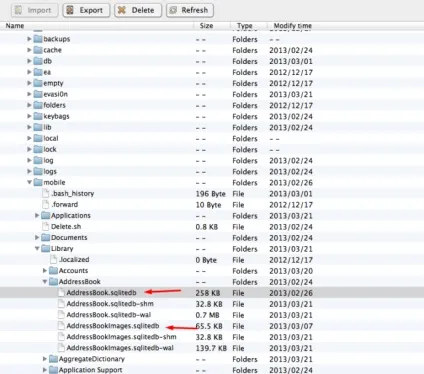The height and width of the screenshot is (374, 424).
Task: Select the local folder icon
Action: (38, 138)
